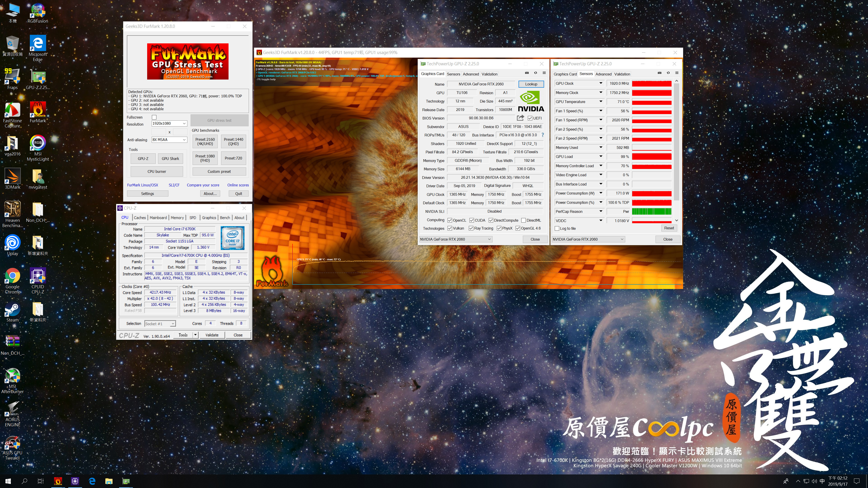The width and height of the screenshot is (868, 488).
Task: Toggle DirectML checkbox in GPU-Z
Action: point(523,220)
